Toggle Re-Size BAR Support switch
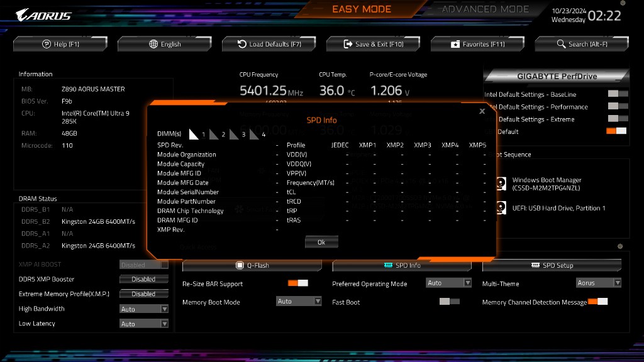Screen dimensions: 644x362 pos(297,283)
